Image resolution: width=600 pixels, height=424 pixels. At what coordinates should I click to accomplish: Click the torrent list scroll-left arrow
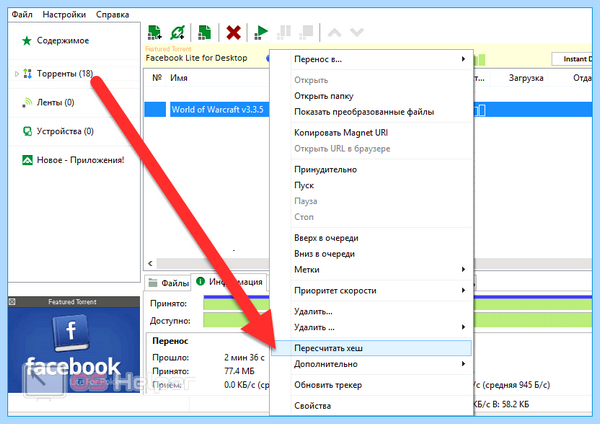[x=150, y=263]
